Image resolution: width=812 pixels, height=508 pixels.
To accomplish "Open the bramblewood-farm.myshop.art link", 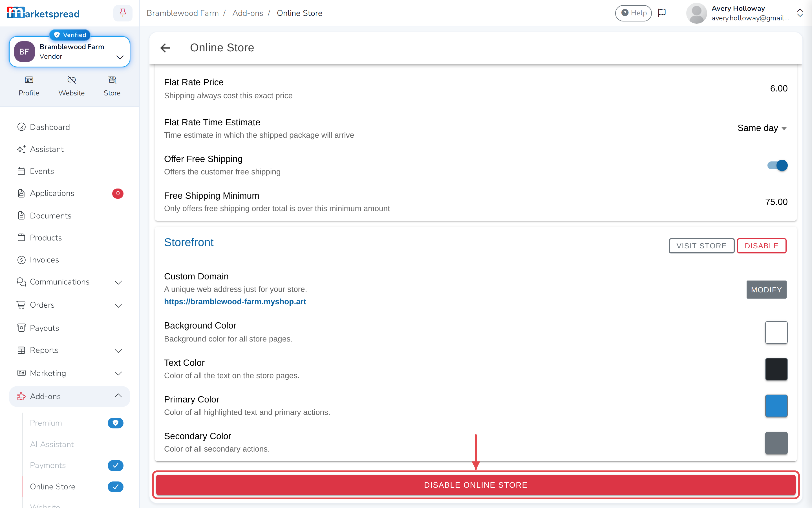I will 235,301.
